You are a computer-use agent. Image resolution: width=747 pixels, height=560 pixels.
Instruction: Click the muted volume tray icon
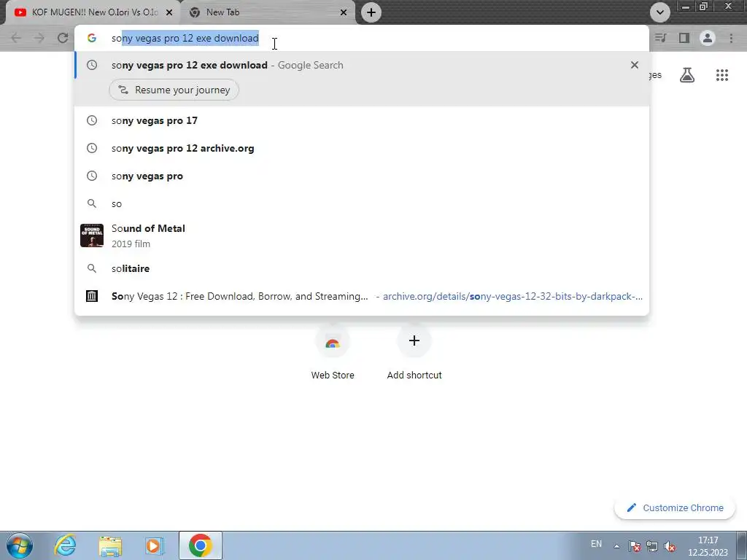coord(670,546)
